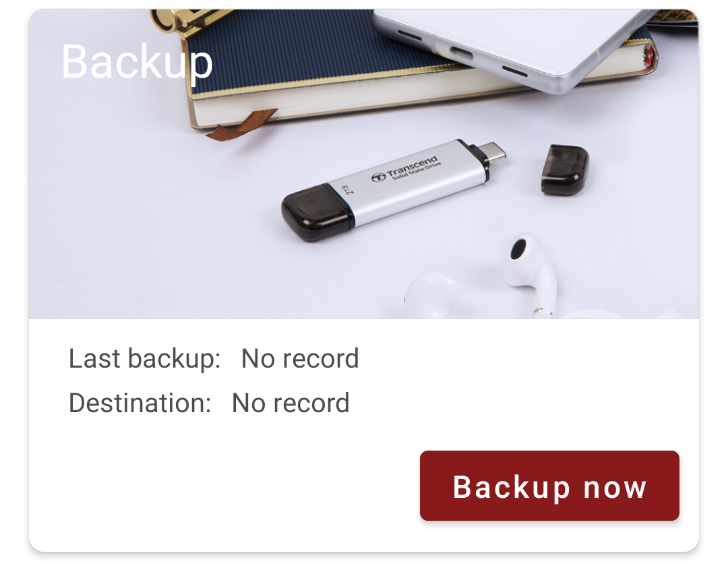This screenshot has height=570, width=728.
Task: Click the black end cap on the drive
Action: tap(317, 211)
